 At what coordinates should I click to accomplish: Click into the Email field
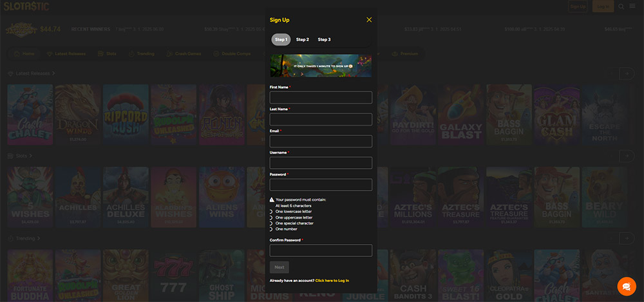tap(321, 141)
